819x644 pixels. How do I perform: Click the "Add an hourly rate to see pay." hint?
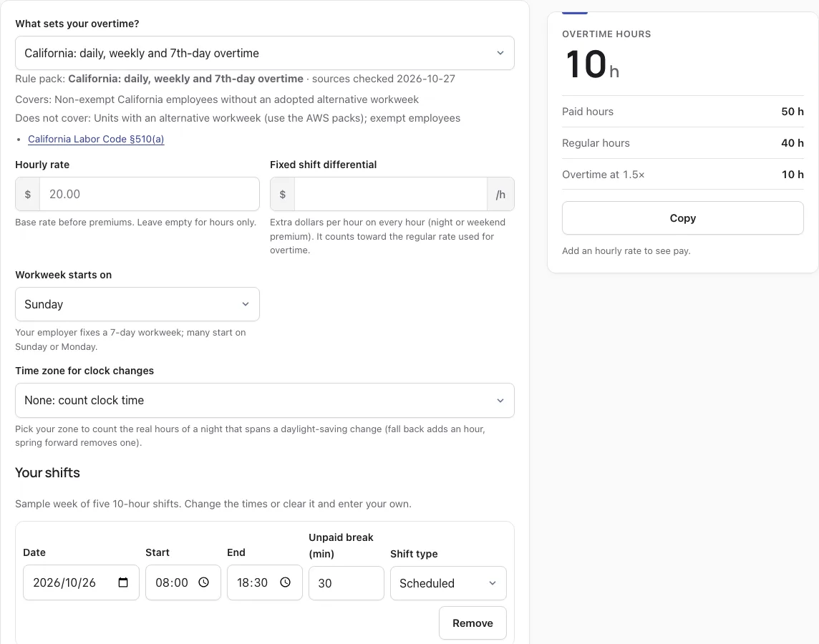[x=626, y=251]
